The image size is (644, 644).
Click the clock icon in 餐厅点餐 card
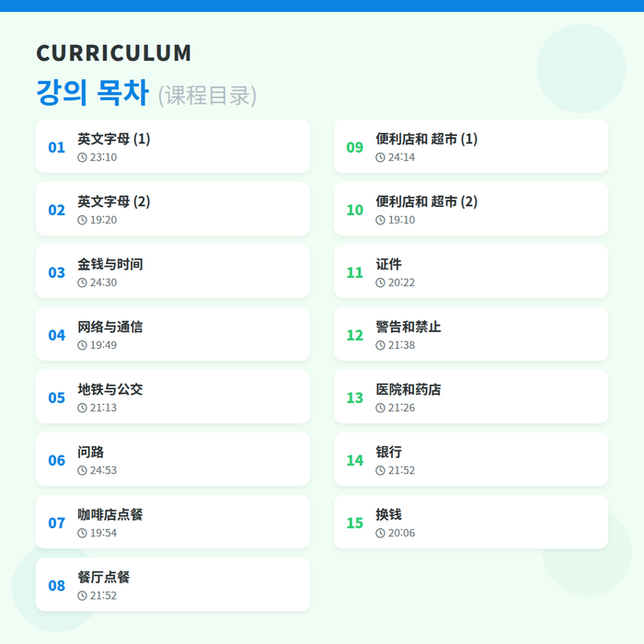82,595
